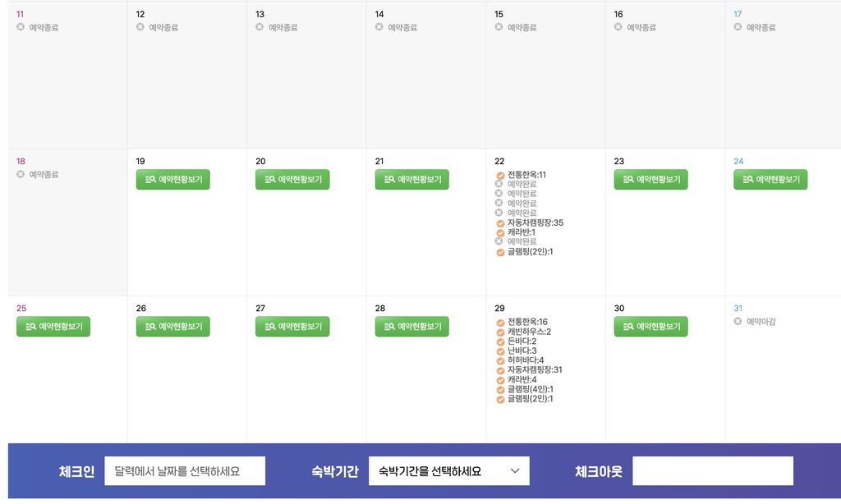
Task: Select 글램핑(2인):1 on day 29
Action: point(531,399)
